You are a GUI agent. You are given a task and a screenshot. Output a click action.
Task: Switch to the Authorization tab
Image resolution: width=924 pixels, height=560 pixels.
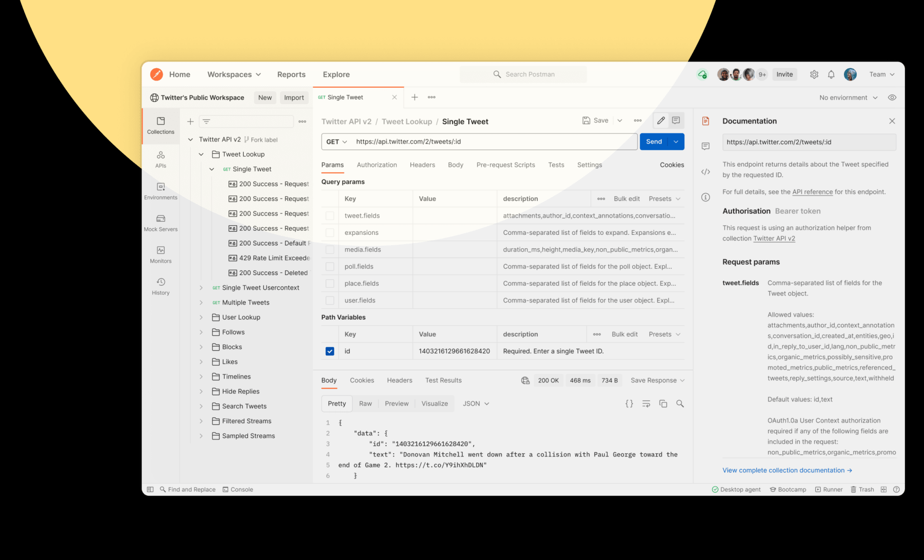click(x=377, y=165)
